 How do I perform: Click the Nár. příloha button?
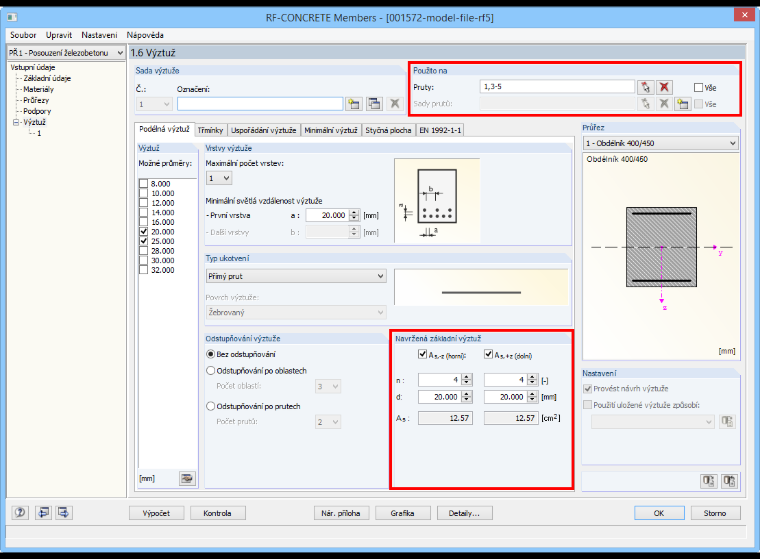tap(341, 513)
